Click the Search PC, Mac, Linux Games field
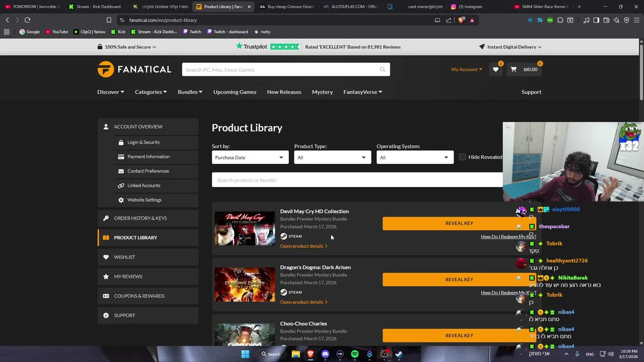The width and height of the screenshot is (644, 362). 286,69
